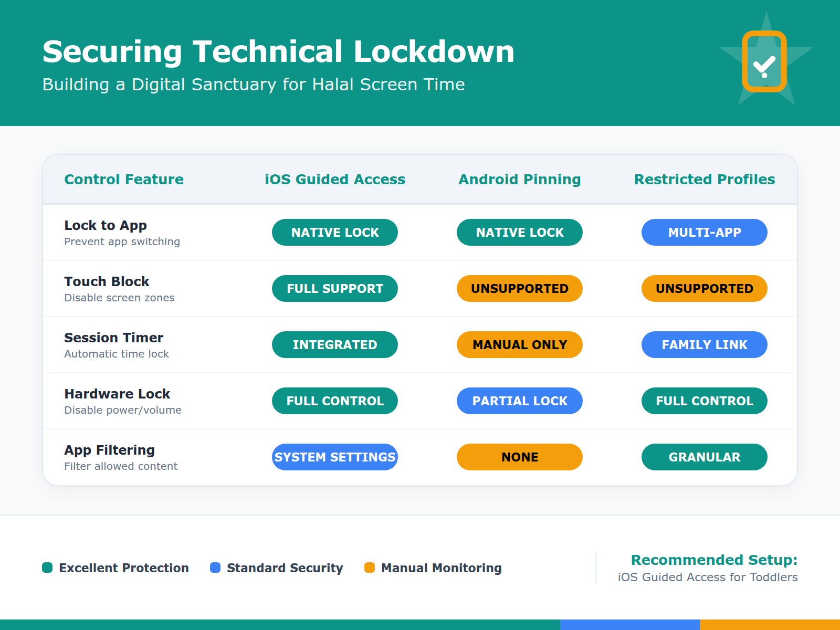Viewport: 840px width, 630px height.
Task: Select the PARTIAL LOCK badge for Hardware Lock
Action: (x=519, y=401)
